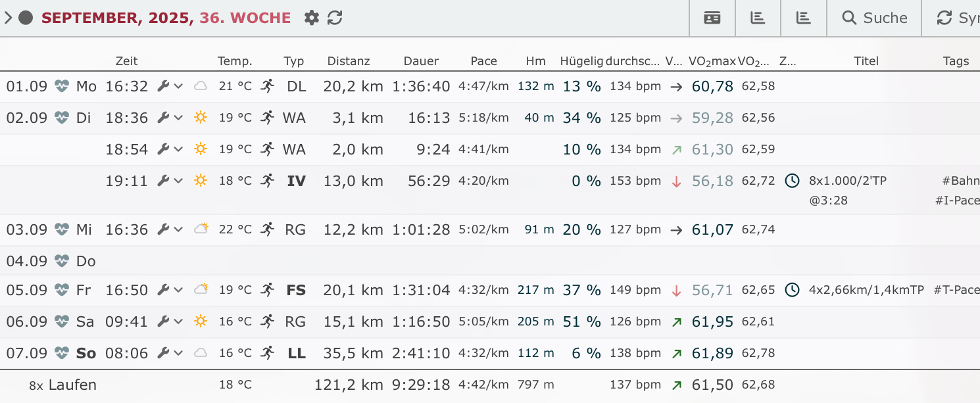
Task: Open the wrench dropdown for the 16:32 Monday run
Action: pos(170,86)
